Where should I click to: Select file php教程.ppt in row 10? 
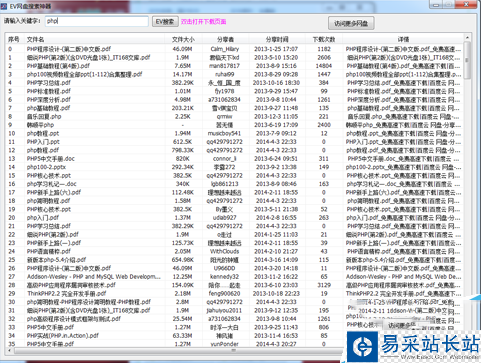(43, 133)
